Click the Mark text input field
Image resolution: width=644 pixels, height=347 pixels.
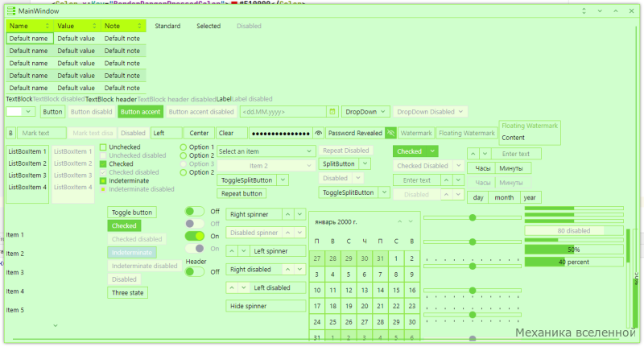coord(42,133)
